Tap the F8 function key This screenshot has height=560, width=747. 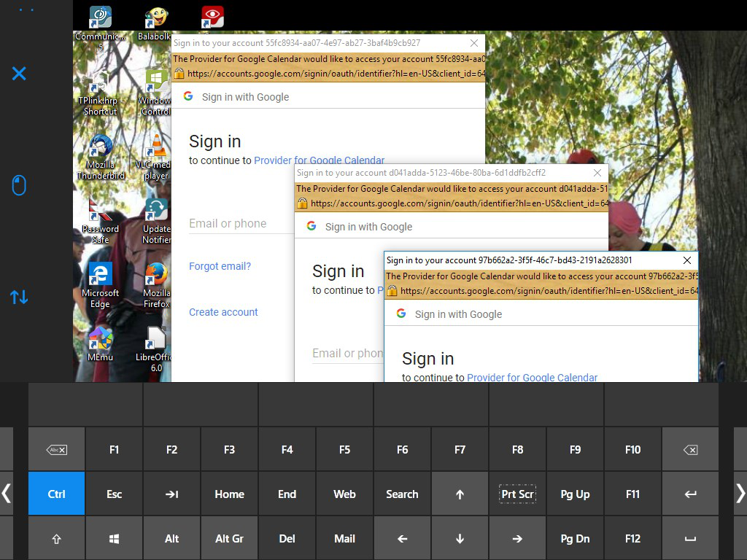[x=517, y=449]
